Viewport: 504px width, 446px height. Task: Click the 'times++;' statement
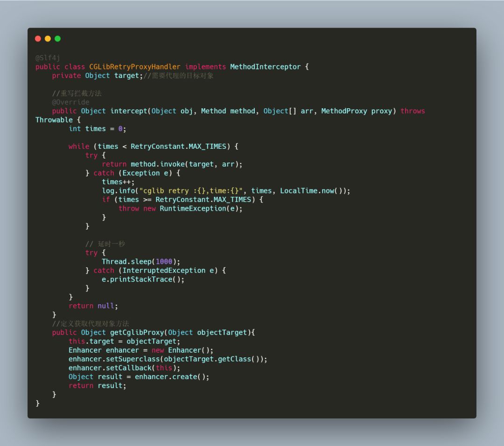coord(118,182)
